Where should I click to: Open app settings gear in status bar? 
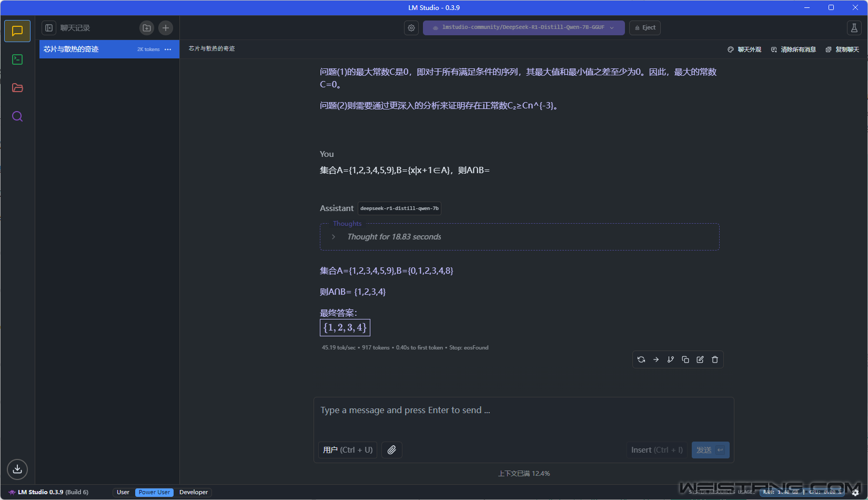click(x=855, y=493)
